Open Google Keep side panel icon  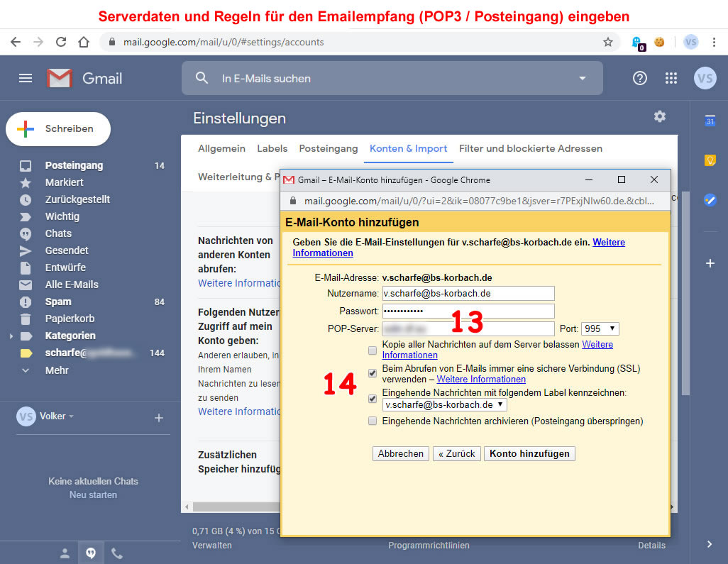710,160
